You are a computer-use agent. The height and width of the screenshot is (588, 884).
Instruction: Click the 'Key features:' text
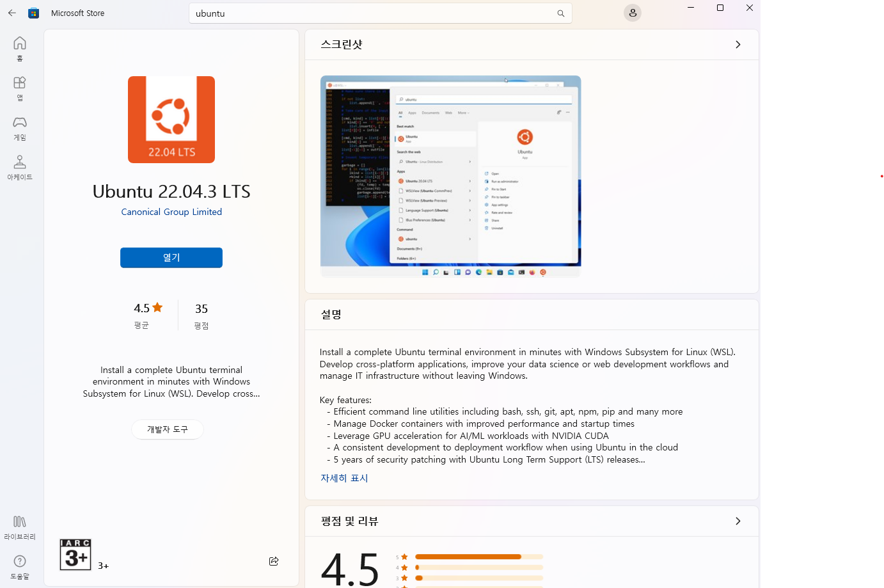pyautogui.click(x=345, y=400)
